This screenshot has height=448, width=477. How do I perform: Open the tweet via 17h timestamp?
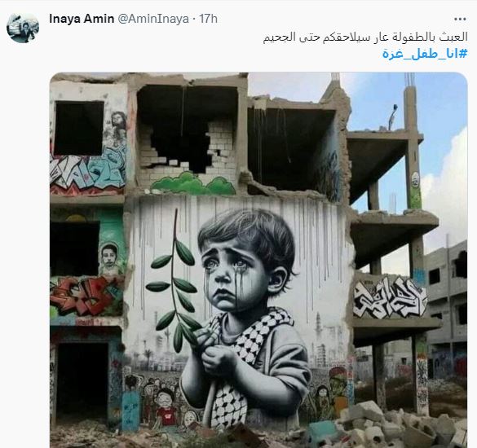click(x=209, y=19)
